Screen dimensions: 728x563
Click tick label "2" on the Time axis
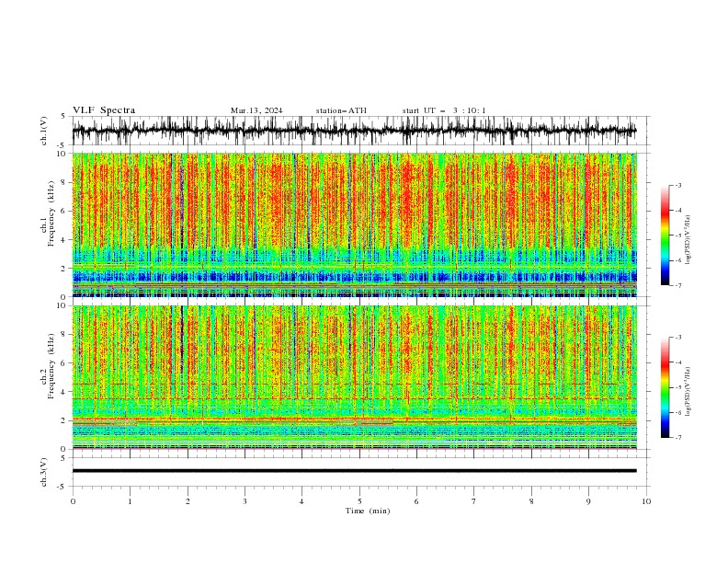188,501
